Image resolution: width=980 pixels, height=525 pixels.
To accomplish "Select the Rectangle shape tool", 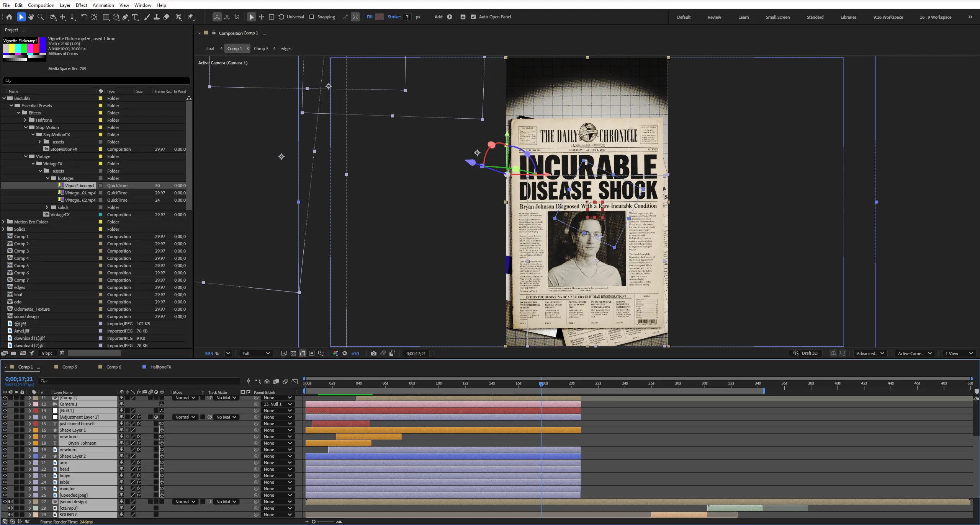I will point(106,17).
